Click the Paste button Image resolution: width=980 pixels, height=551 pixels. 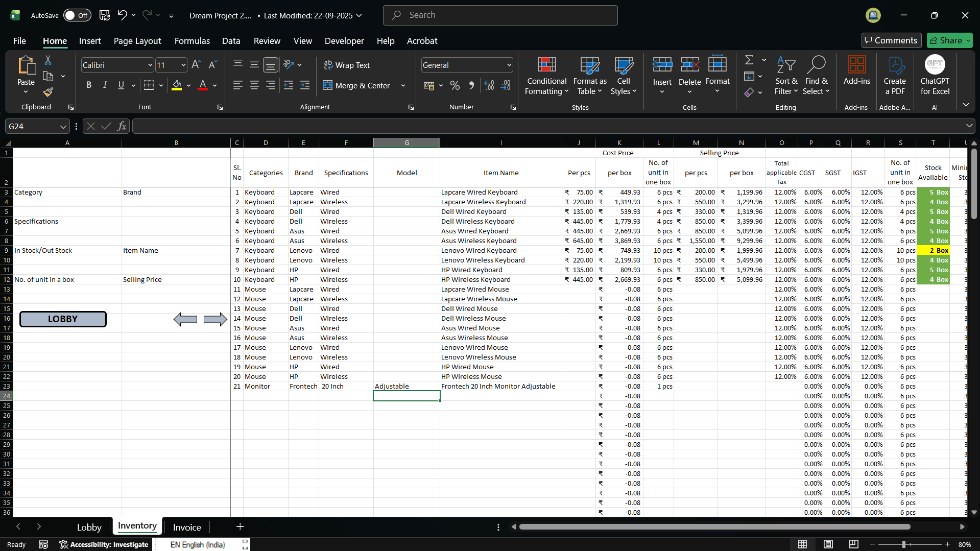[26, 75]
